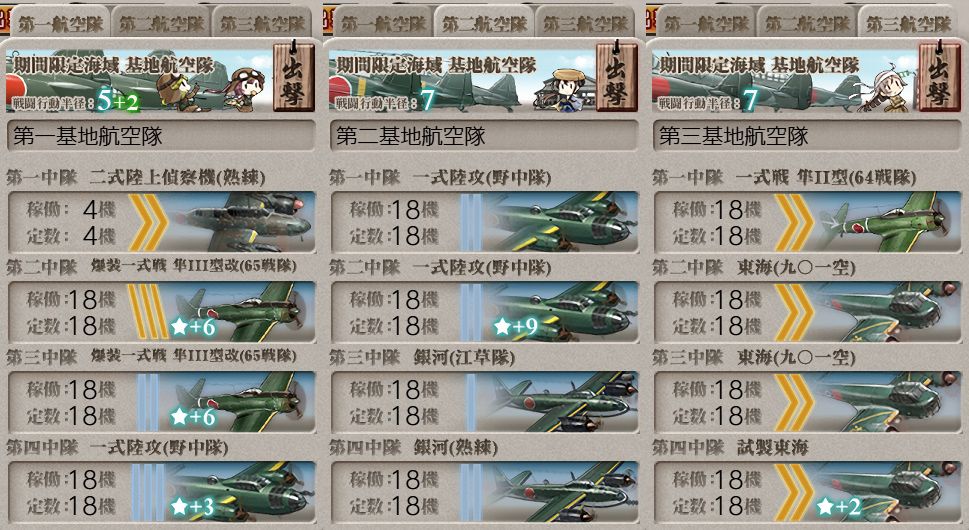The image size is (969, 530).
Task: Click the 第三航空隊 tab in middle panel
Action: [585, 23]
